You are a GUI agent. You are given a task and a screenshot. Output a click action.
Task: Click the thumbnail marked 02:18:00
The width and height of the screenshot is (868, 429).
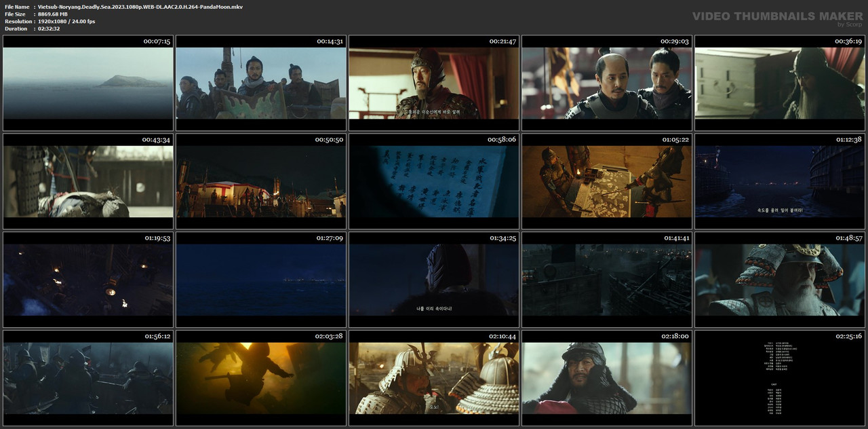(607, 378)
